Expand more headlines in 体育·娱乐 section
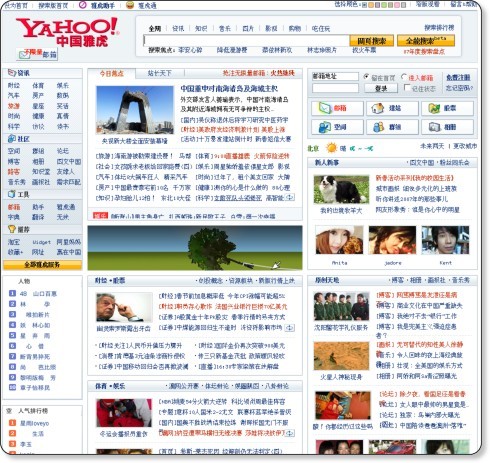 click(290, 433)
